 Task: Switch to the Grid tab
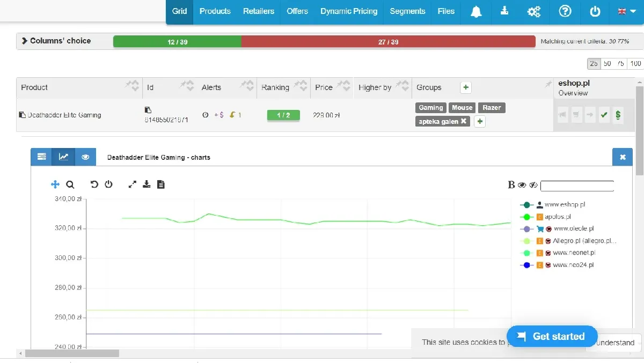179,11
